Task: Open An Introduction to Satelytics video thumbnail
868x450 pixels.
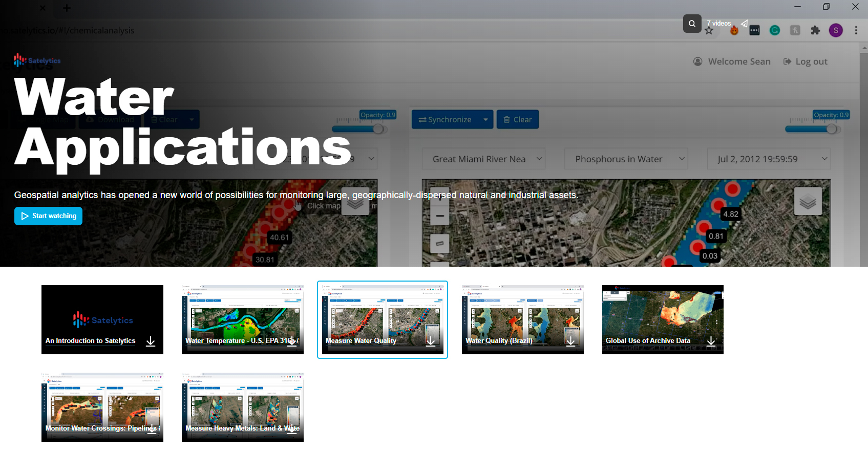Action: coord(102,319)
